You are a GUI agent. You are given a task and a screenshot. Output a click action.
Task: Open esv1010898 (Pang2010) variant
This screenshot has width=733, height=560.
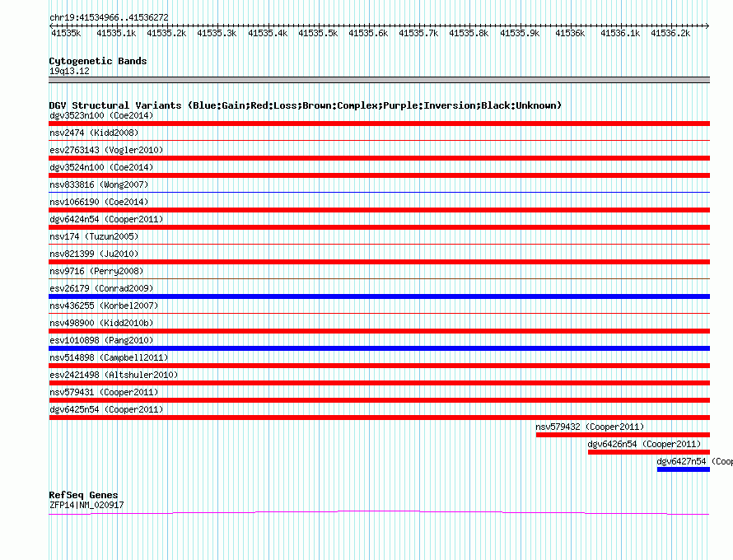(101, 340)
